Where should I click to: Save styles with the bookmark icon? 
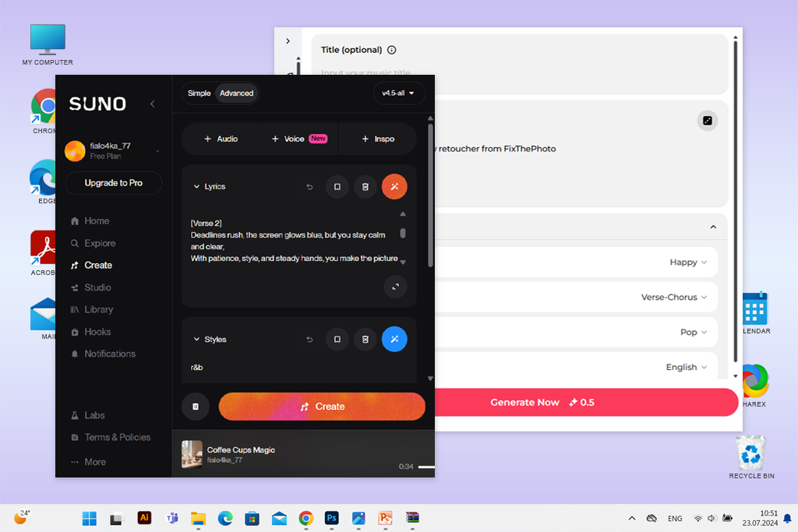pyautogui.click(x=337, y=340)
